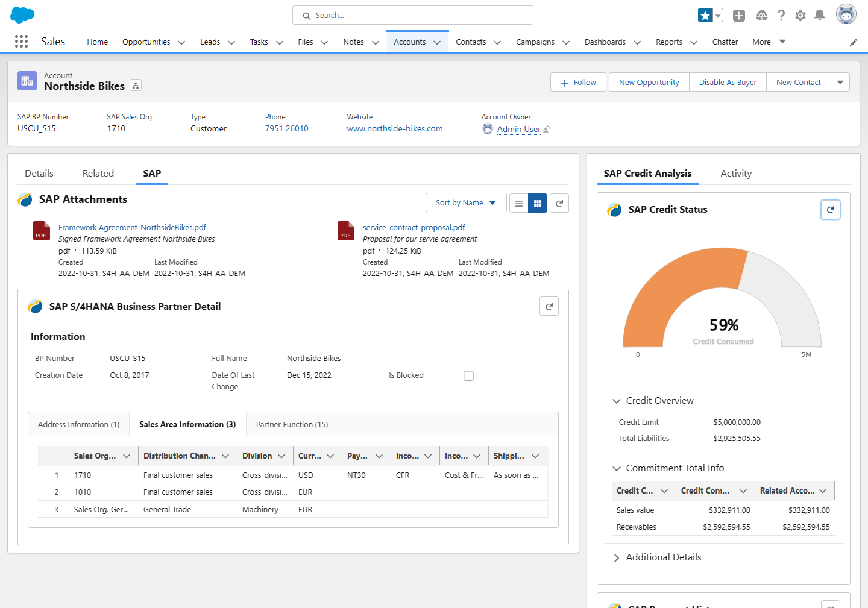This screenshot has height=608, width=868.
Task: Select the Partner Function (15) tab
Action: tap(292, 425)
